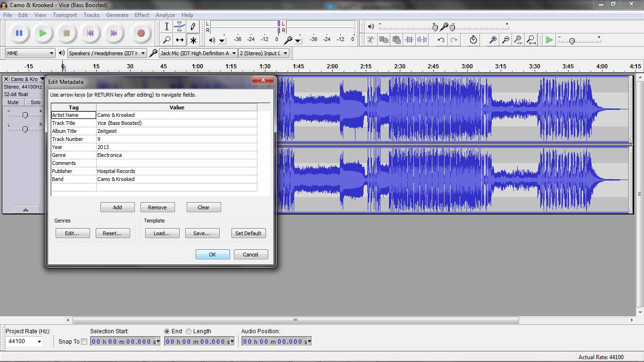Click the Fit Project zoom icon
644x362 pixels.
[x=531, y=40]
